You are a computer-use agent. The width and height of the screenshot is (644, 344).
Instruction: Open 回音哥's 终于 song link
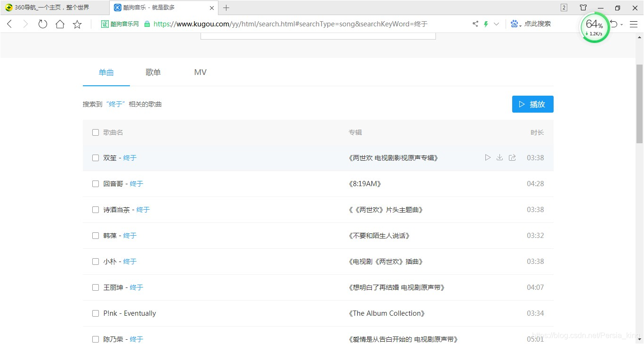136,183
